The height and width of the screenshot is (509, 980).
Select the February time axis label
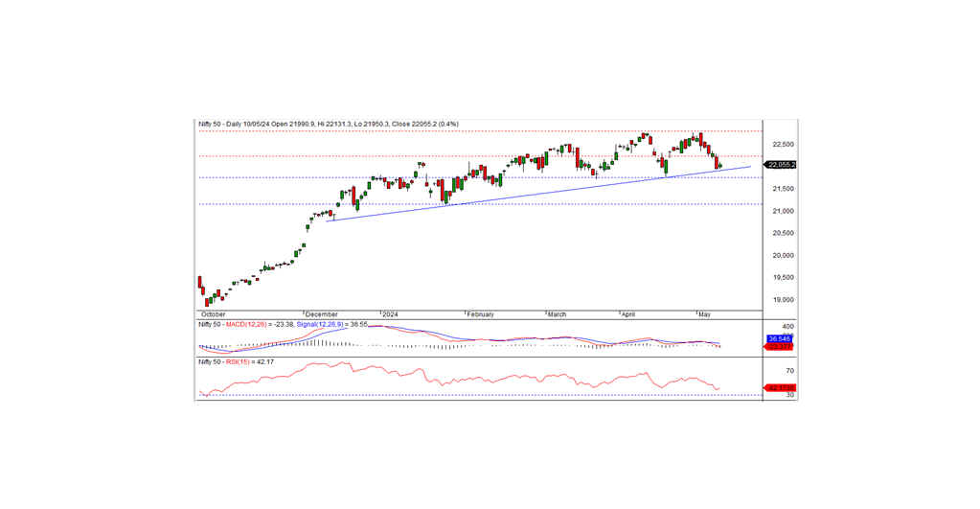pos(480,313)
